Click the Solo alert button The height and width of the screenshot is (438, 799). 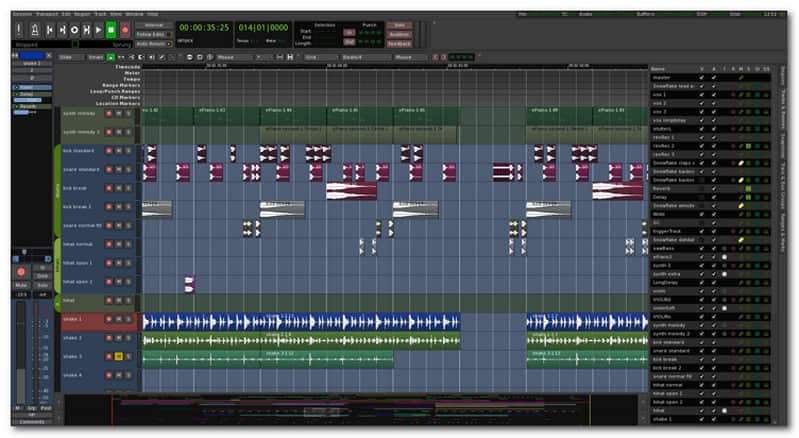[399, 25]
